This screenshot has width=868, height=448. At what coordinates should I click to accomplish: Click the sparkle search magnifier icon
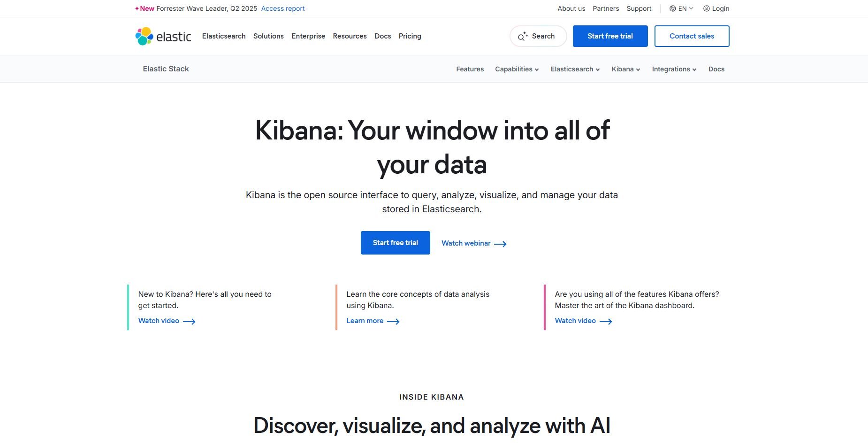click(x=523, y=36)
